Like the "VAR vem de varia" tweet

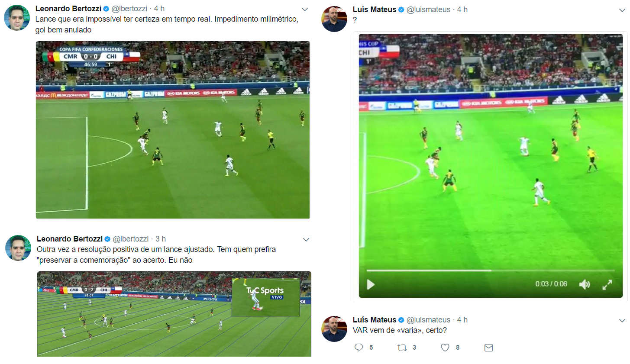tap(445, 348)
